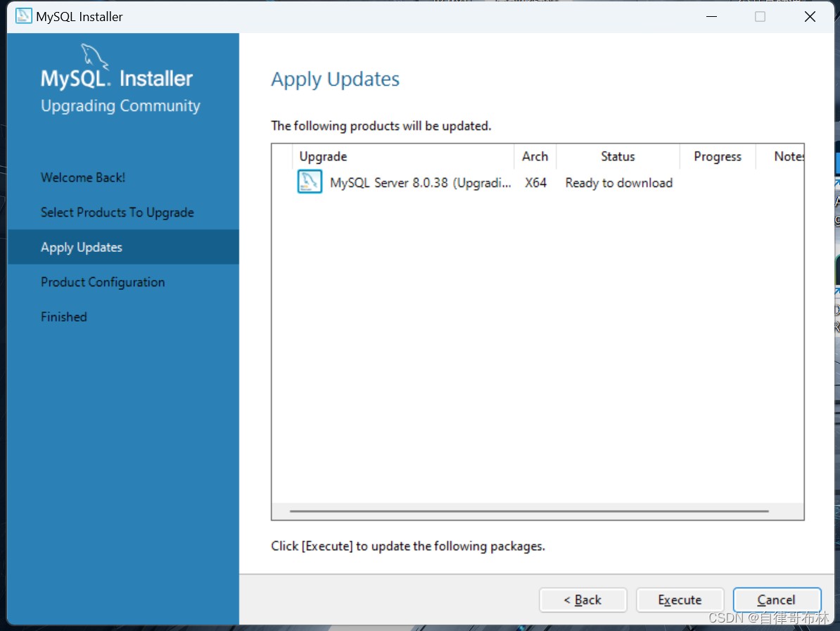Select the Finished step
This screenshot has height=631, width=840.
click(64, 317)
